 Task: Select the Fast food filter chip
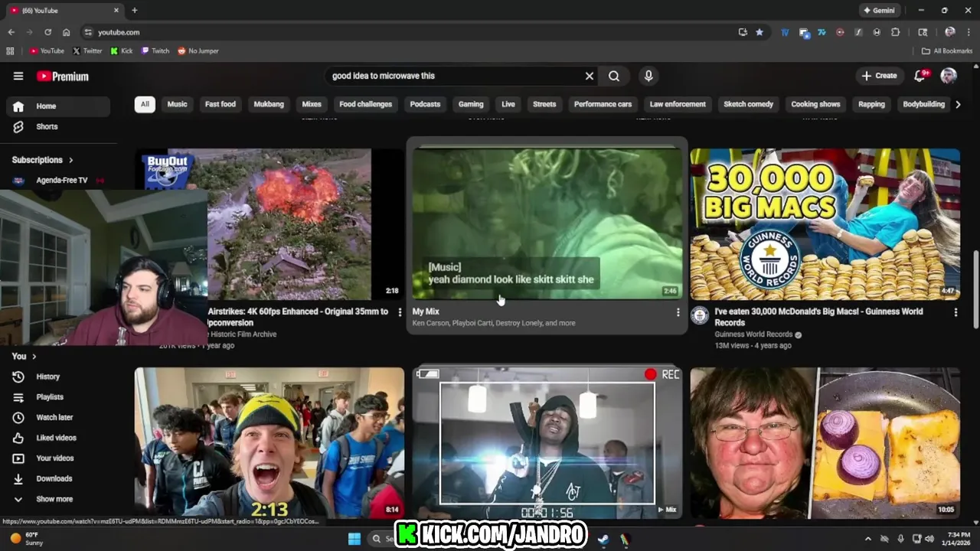click(220, 104)
